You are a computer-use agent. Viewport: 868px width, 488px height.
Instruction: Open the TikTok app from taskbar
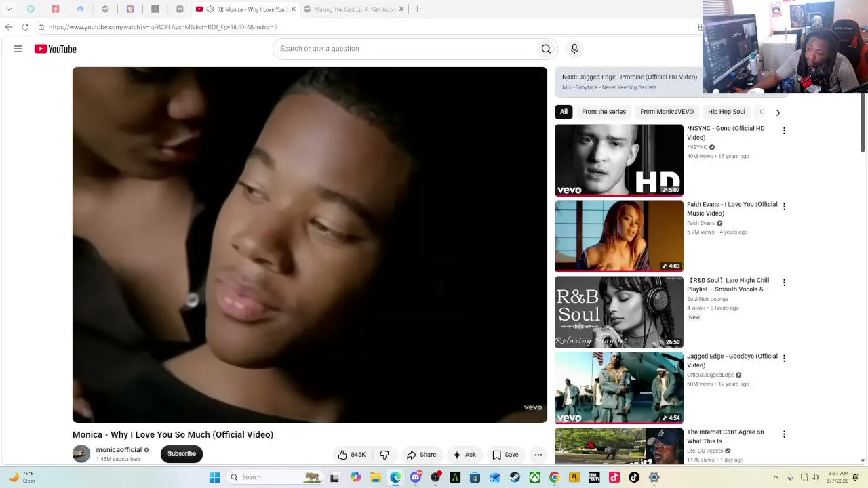point(634,478)
